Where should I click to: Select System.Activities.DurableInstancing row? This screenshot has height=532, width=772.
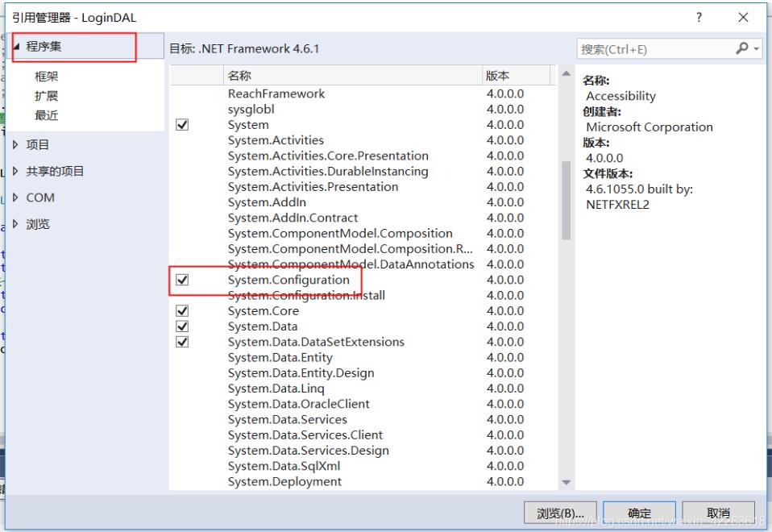[363, 172]
